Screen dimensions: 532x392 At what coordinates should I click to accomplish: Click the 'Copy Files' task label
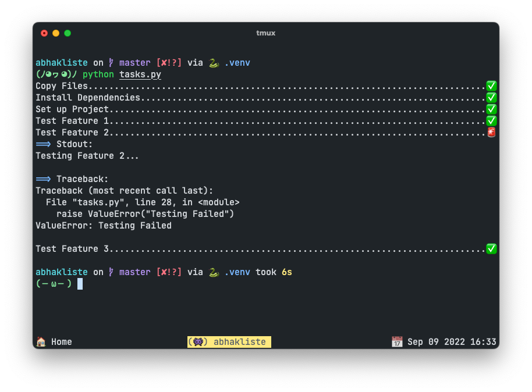point(62,86)
